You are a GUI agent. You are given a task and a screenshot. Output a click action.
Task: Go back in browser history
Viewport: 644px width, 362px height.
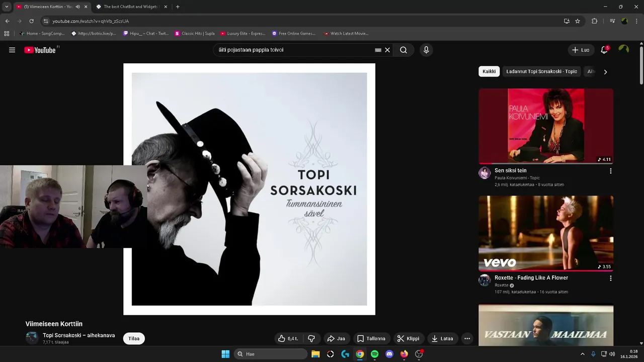click(7, 21)
